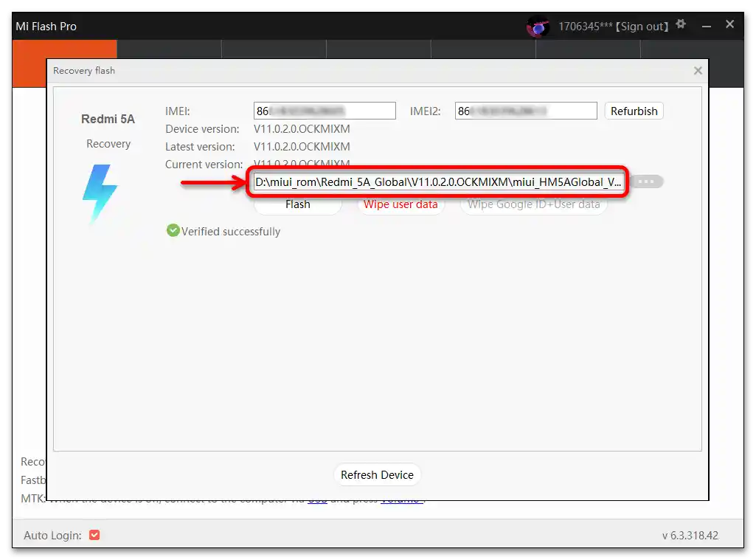Screen dimensions: 756x560
Task: Click the Refurbish button
Action: tap(634, 111)
